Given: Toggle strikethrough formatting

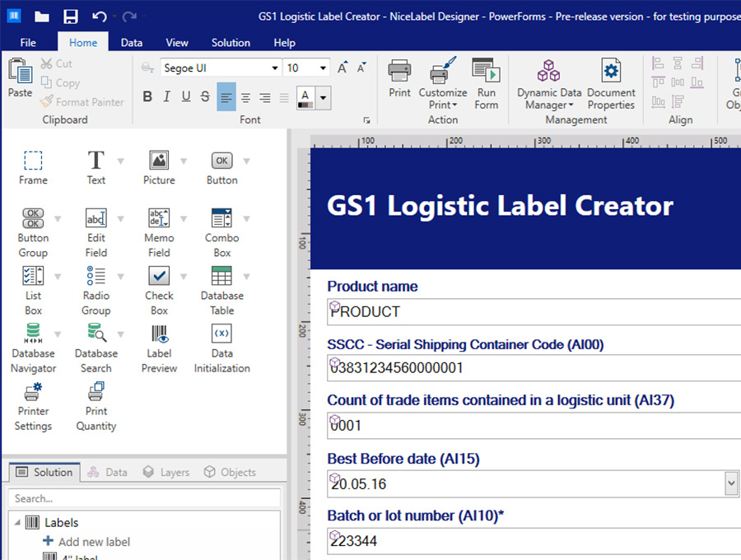Looking at the screenshot, I should [205, 96].
